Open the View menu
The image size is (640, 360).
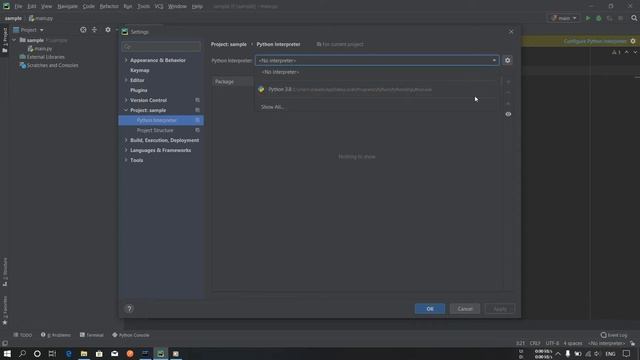47,7
